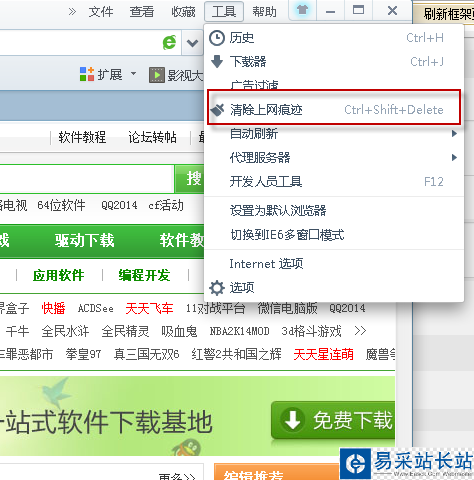Click the 刷新框架 button in the background window
474x480 pixels.
444,13
